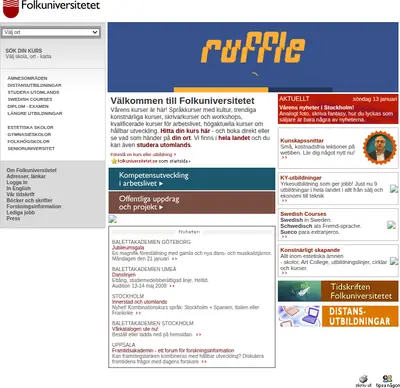Click the Ruffle Flash banner
Image resolution: width=400 pixels, height=388 pixels.
click(x=253, y=57)
